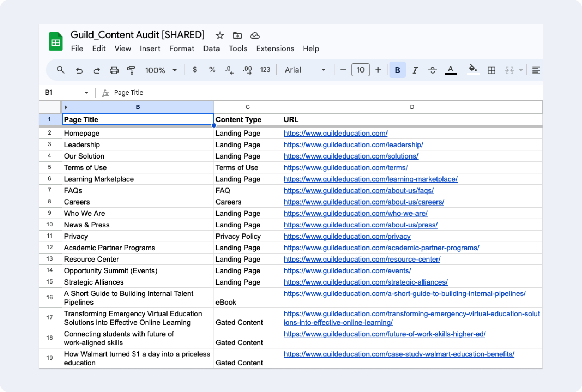
Task: Select the Privacy Policy cell
Action: pyautogui.click(x=248, y=236)
